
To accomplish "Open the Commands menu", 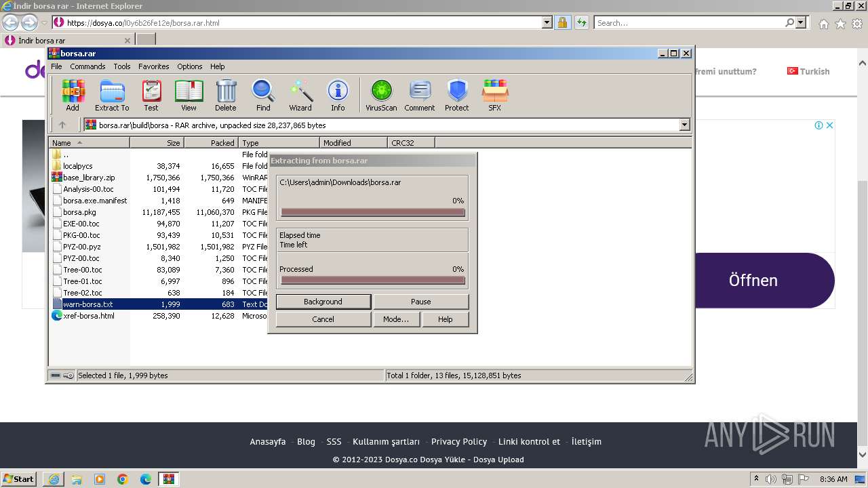I will coord(87,66).
